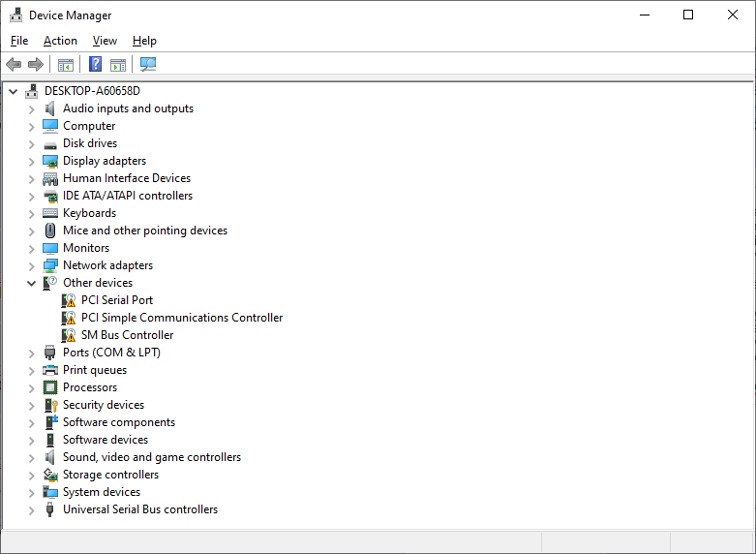Click the Universal Serial Bus controllers plug icon
The image size is (756, 554).
[49, 509]
